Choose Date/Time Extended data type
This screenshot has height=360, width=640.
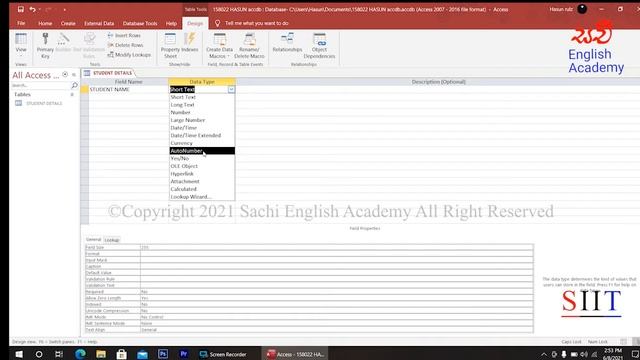pos(202,136)
